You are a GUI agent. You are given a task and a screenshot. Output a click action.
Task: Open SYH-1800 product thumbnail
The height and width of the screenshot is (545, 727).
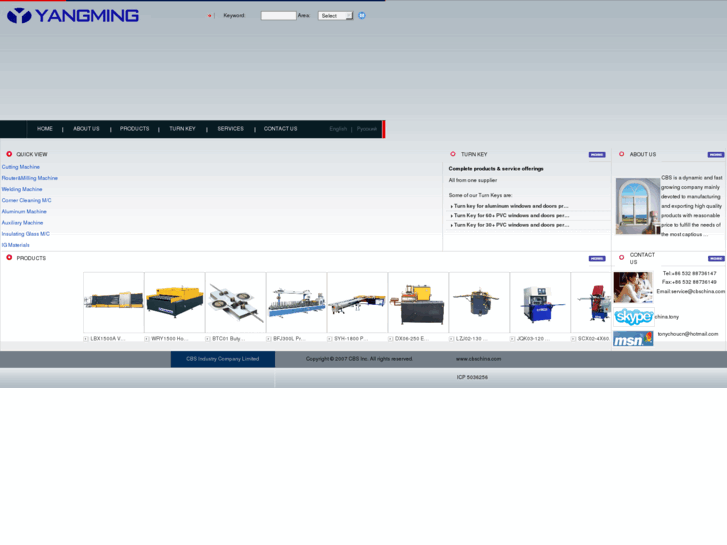click(357, 302)
